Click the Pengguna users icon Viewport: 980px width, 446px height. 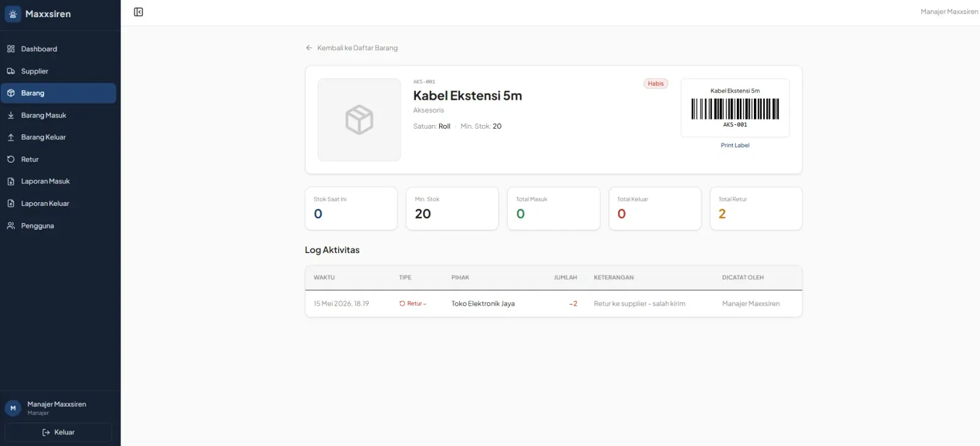pos(11,226)
